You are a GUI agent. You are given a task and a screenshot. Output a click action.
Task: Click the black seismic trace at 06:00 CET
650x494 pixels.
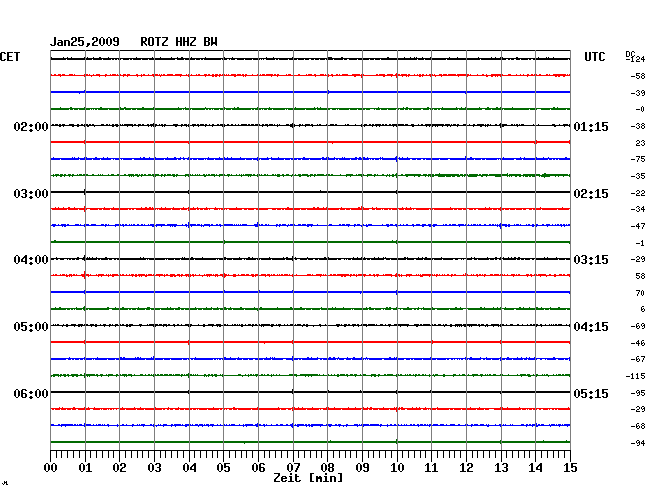click(310, 392)
